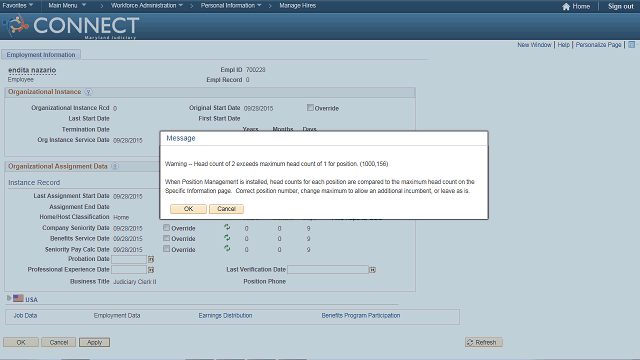The width and height of the screenshot is (640, 360).
Task: Click the Probation Date input field
Action: click(x=129, y=259)
